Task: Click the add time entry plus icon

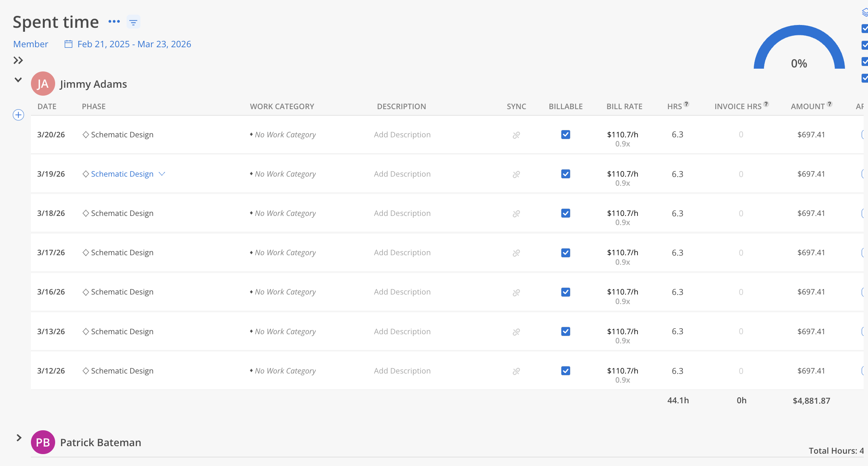Action: pyautogui.click(x=18, y=115)
